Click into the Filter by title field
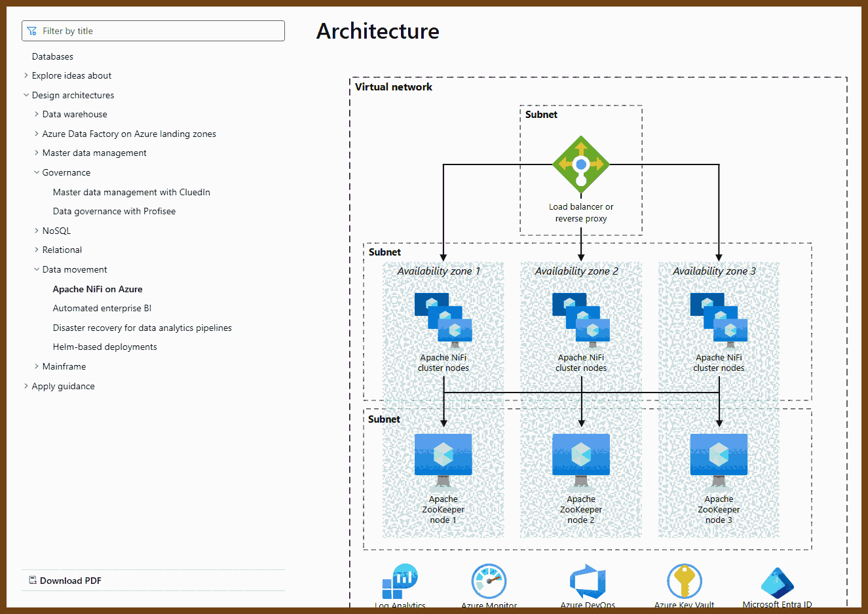Image resolution: width=868 pixels, height=614 pixels. coord(153,31)
